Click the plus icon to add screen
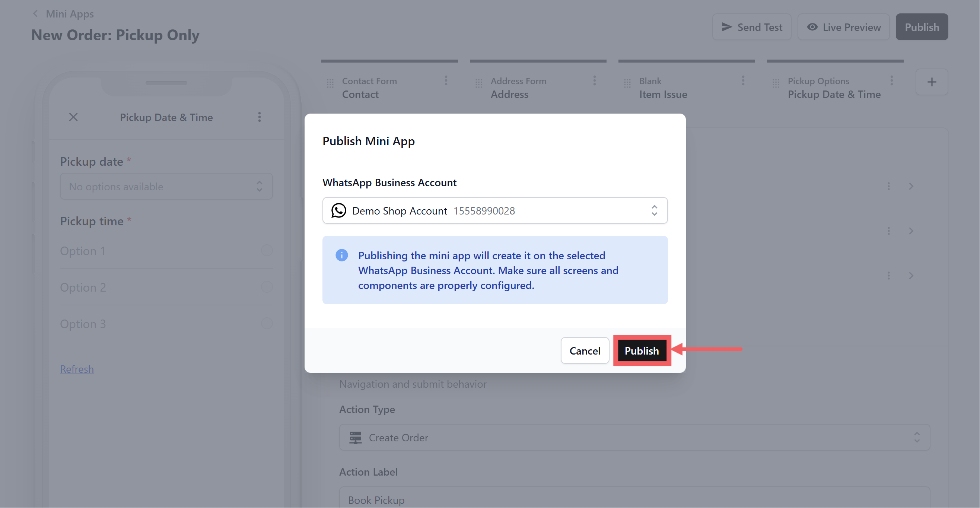980x508 pixels. tap(931, 82)
